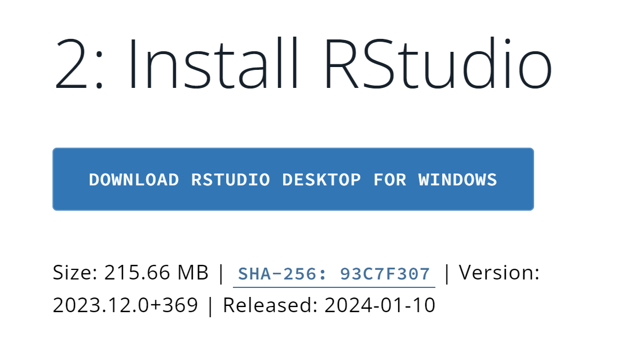
Task: Click the release date 2024-01-10
Action: pyautogui.click(x=380, y=305)
